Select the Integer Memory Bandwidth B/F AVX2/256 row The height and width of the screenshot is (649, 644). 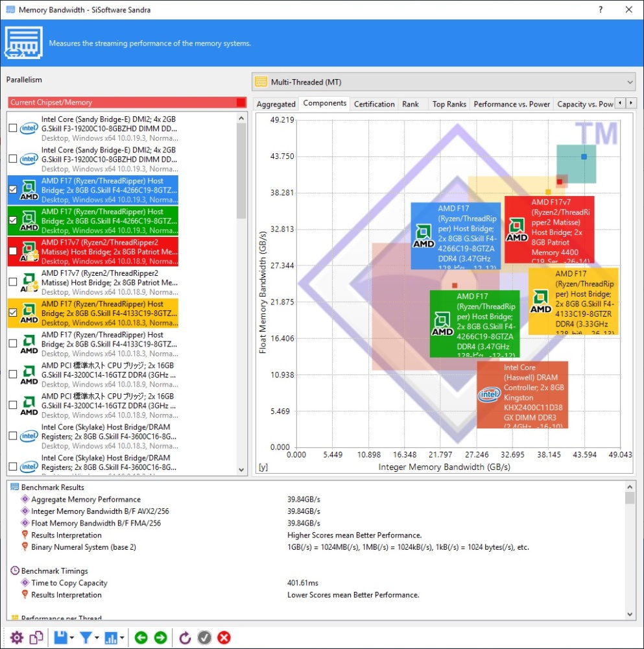click(x=100, y=511)
